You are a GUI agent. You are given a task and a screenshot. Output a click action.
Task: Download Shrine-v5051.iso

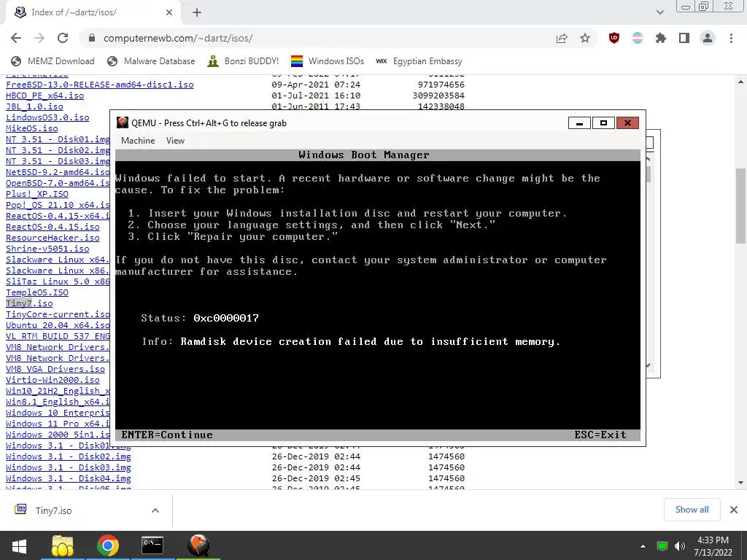(47, 249)
